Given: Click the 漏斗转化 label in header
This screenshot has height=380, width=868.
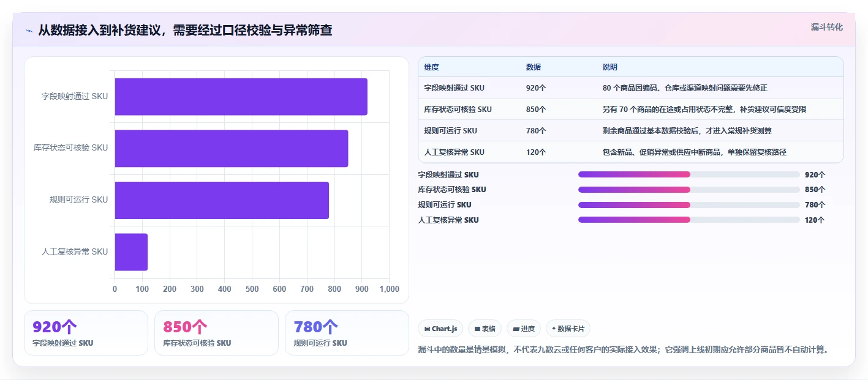Looking at the screenshot, I should pos(826,27).
